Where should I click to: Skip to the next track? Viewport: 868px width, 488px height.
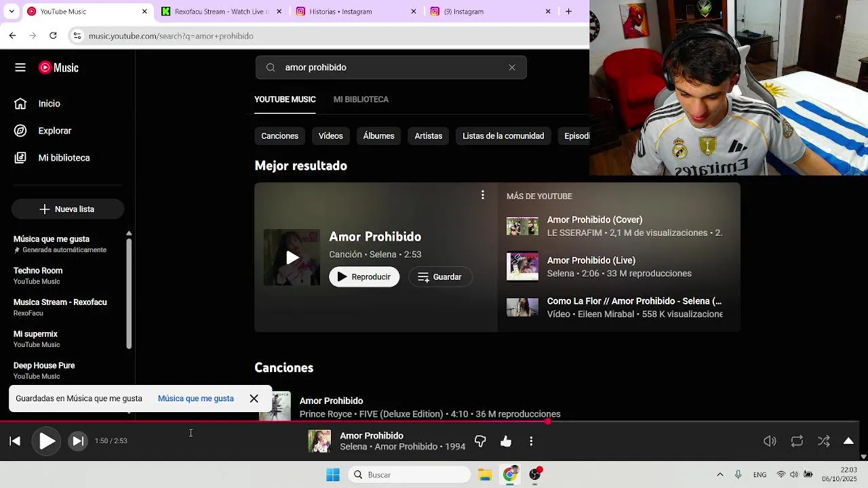point(78,441)
